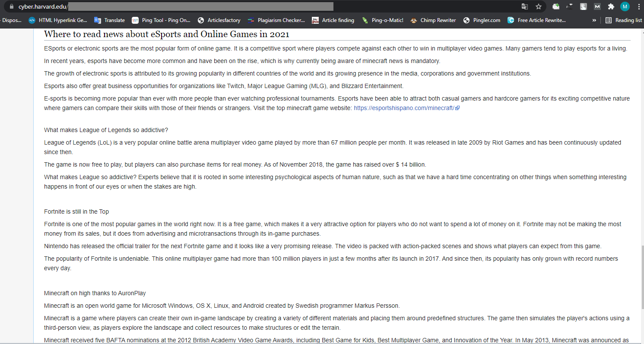Screen dimensions: 644x344
Task: Open the Articlesfactory bookmark
Action: coord(219,20)
